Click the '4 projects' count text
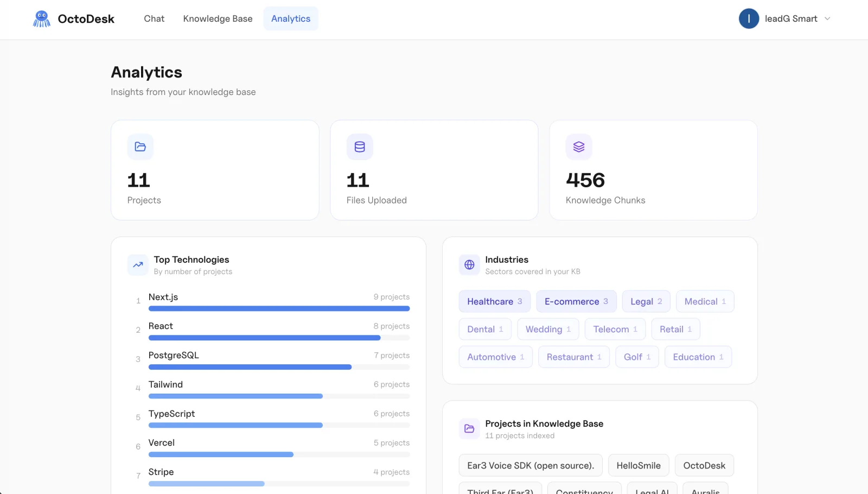This screenshot has height=494, width=868. pos(392,472)
